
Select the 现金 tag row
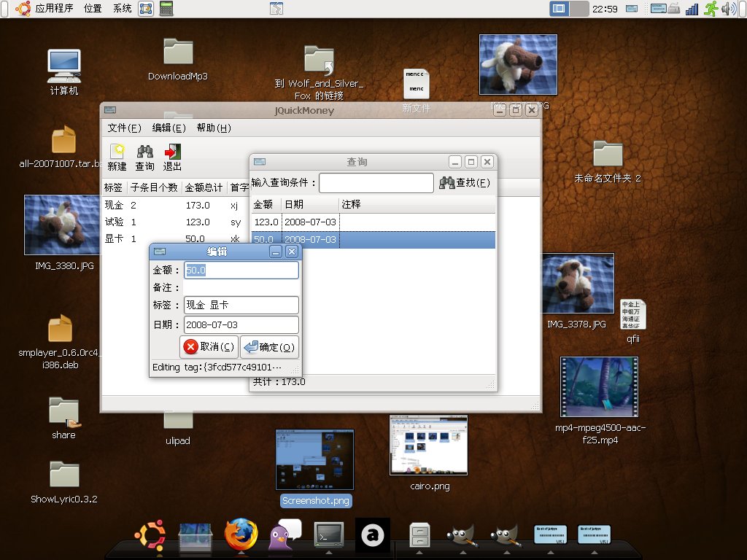(175, 205)
